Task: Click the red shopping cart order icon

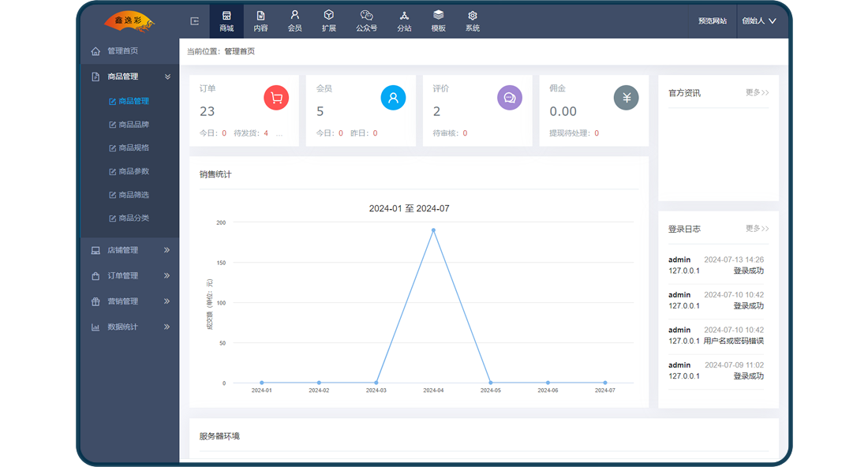Action: [276, 98]
